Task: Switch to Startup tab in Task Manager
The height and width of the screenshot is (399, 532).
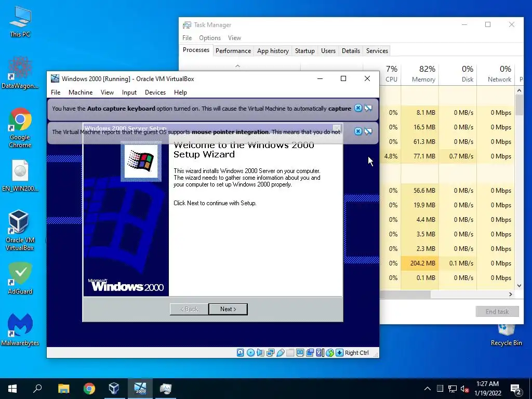Action: 304,50
